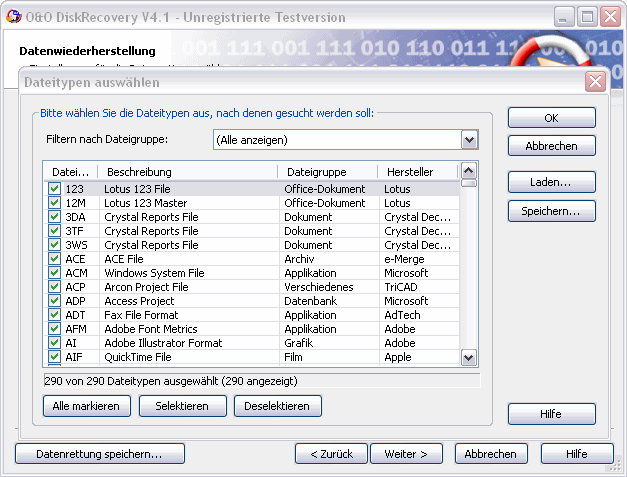This screenshot has width=627, height=477.
Task: Select the Adobe Illustrator Format row
Action: point(163,343)
